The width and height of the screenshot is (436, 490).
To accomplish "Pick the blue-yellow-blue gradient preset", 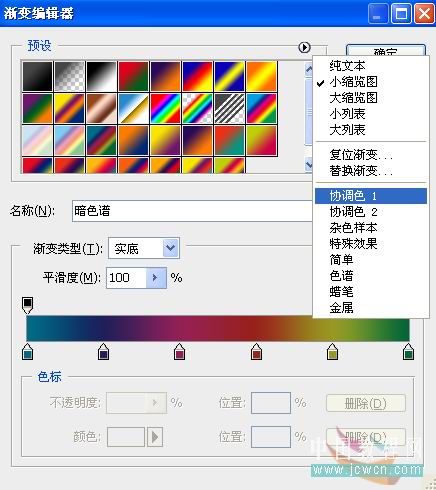I will (x=230, y=76).
